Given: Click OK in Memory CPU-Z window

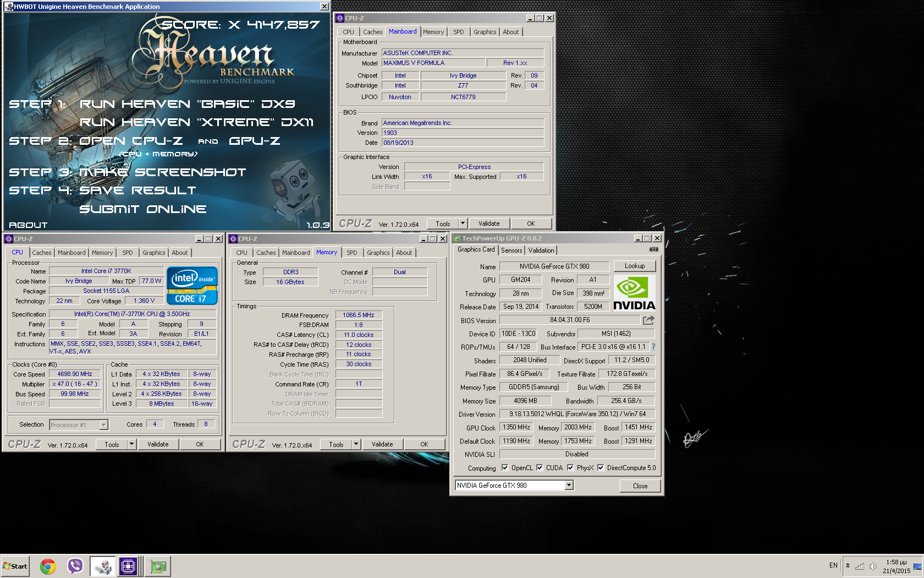Looking at the screenshot, I should [x=424, y=444].
